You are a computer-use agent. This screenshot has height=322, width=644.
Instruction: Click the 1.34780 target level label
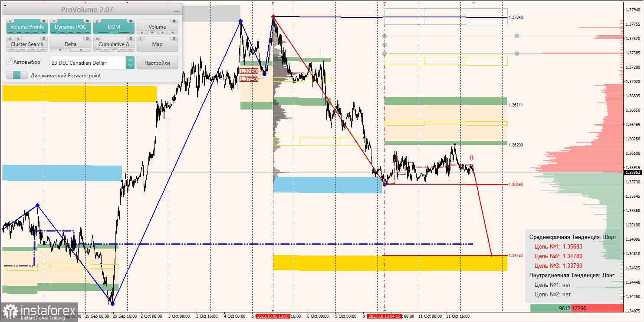[x=516, y=256]
